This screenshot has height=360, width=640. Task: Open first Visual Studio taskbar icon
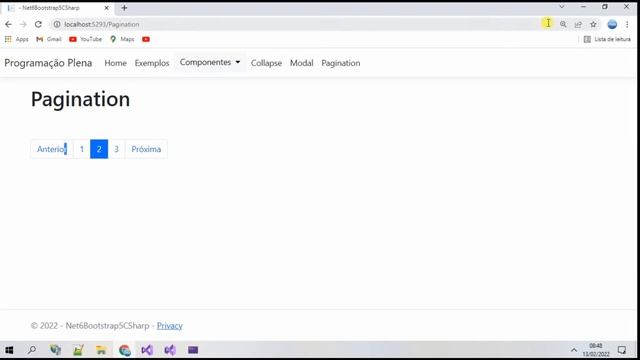[x=147, y=350]
